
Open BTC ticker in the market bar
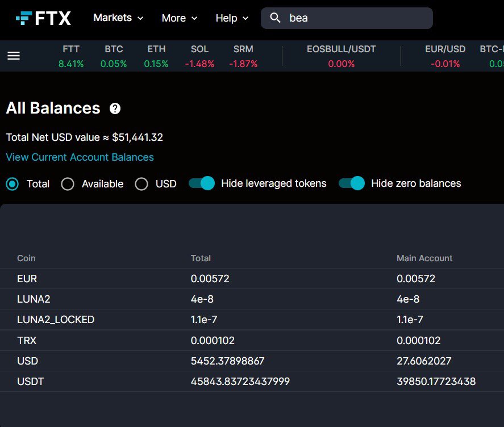click(114, 56)
